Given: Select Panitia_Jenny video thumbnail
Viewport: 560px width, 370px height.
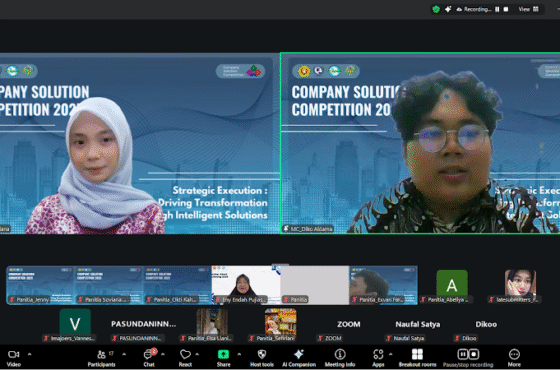Looking at the screenshot, I should coord(40,285).
